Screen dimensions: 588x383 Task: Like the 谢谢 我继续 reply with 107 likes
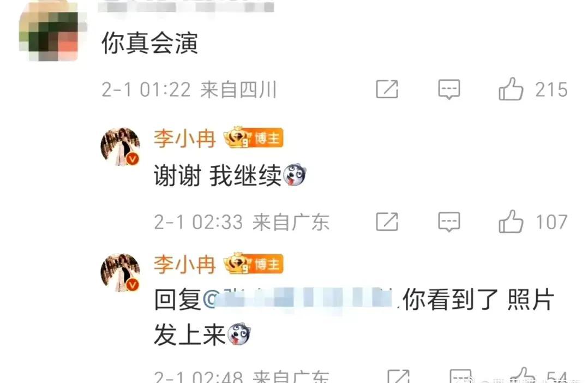(511, 222)
